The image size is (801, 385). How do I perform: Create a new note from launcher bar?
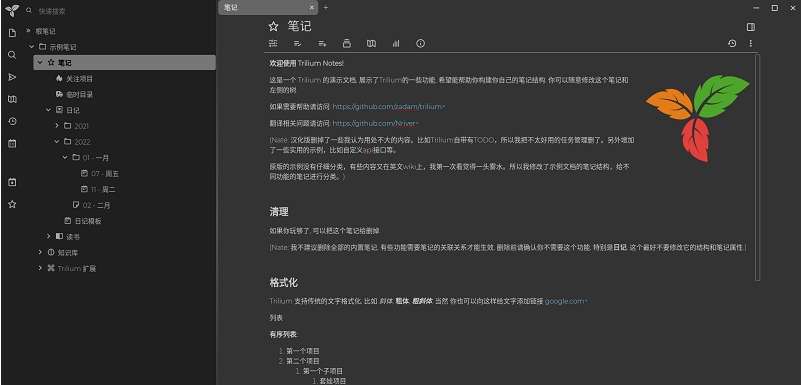click(12, 33)
